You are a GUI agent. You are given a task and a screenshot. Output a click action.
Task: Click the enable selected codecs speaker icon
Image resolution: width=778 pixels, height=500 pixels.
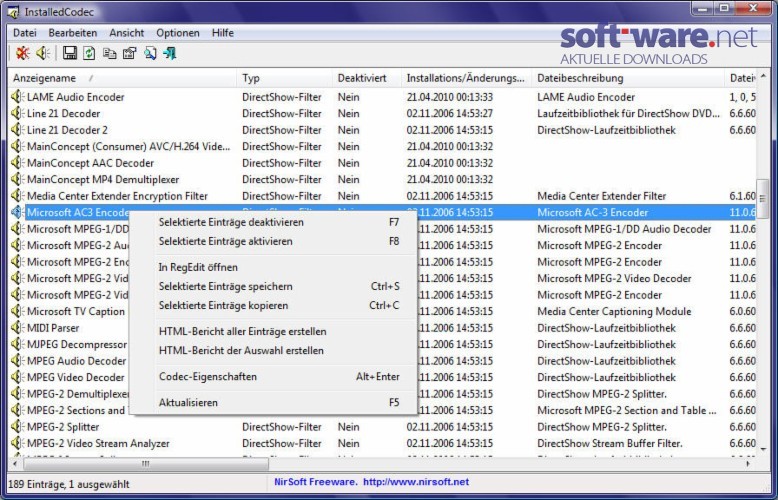point(43,53)
